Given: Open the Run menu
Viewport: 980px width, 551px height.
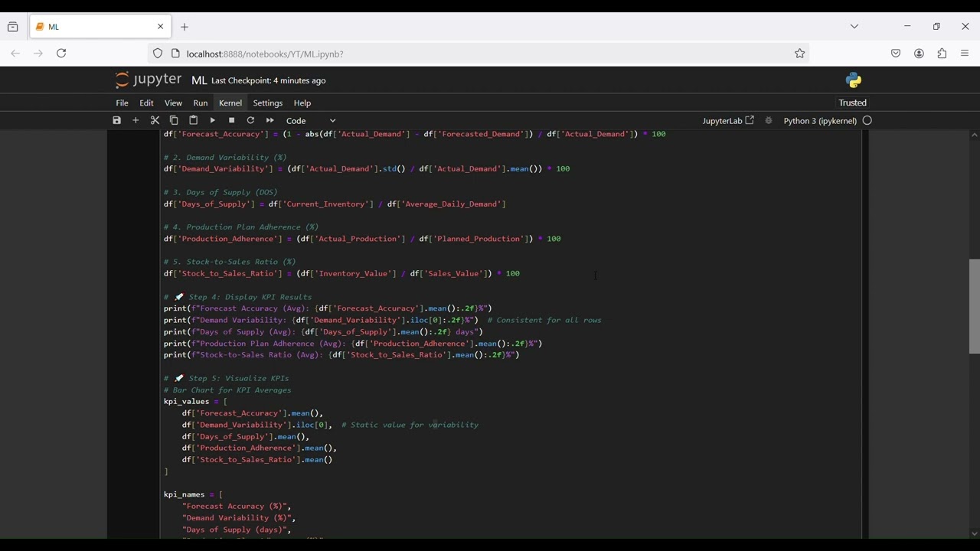Looking at the screenshot, I should point(201,103).
